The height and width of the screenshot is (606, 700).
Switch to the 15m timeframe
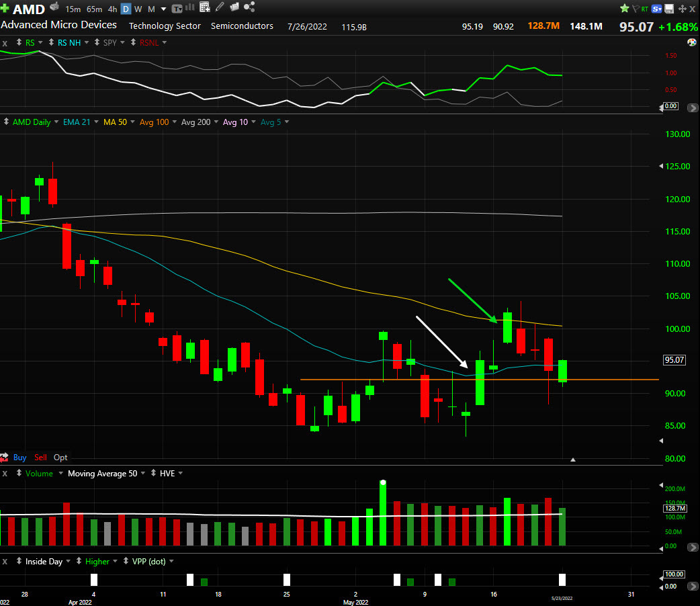[x=73, y=9]
